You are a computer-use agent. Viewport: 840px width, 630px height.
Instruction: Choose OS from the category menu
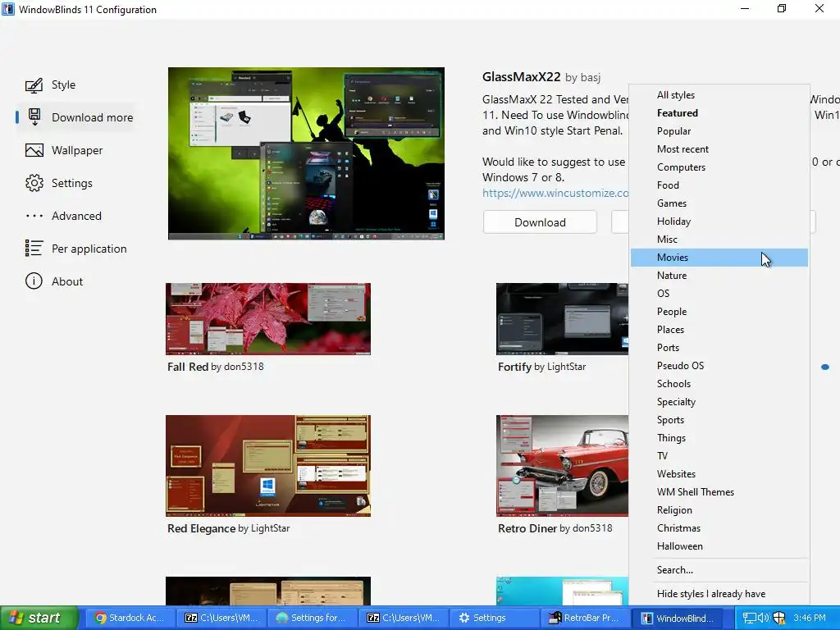click(x=719, y=294)
